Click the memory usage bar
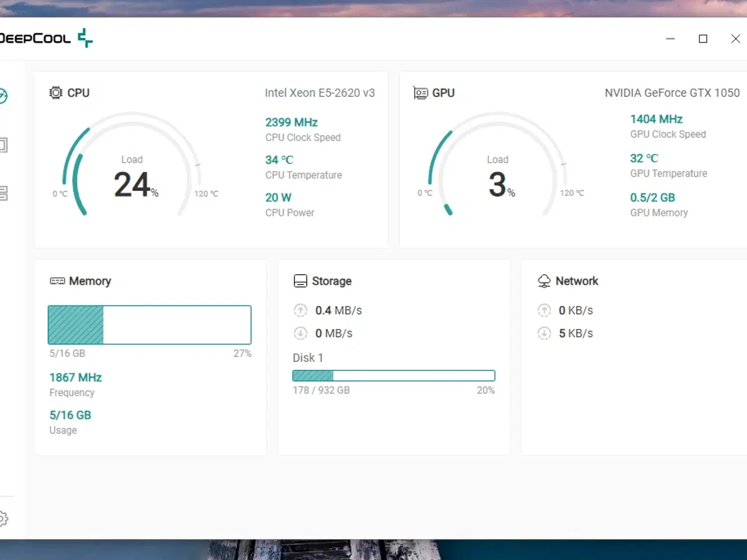The height and width of the screenshot is (560, 747). pos(149,325)
